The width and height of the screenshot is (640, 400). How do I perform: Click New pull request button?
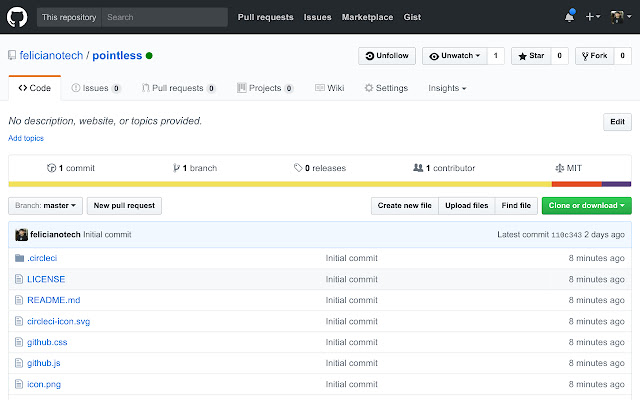pyautogui.click(x=124, y=206)
